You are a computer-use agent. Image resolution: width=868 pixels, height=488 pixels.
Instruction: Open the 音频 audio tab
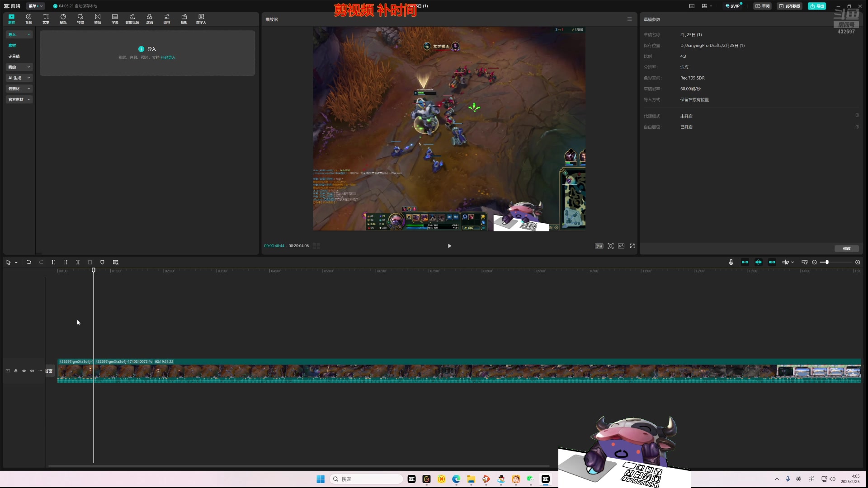click(x=28, y=19)
